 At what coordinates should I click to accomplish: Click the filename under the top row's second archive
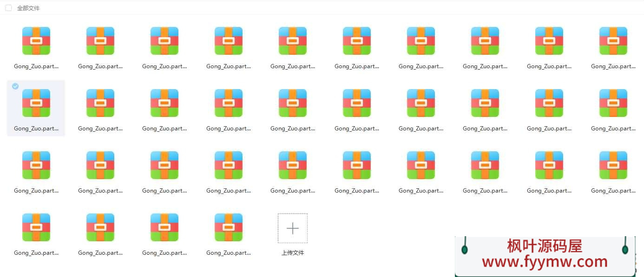coord(100,66)
